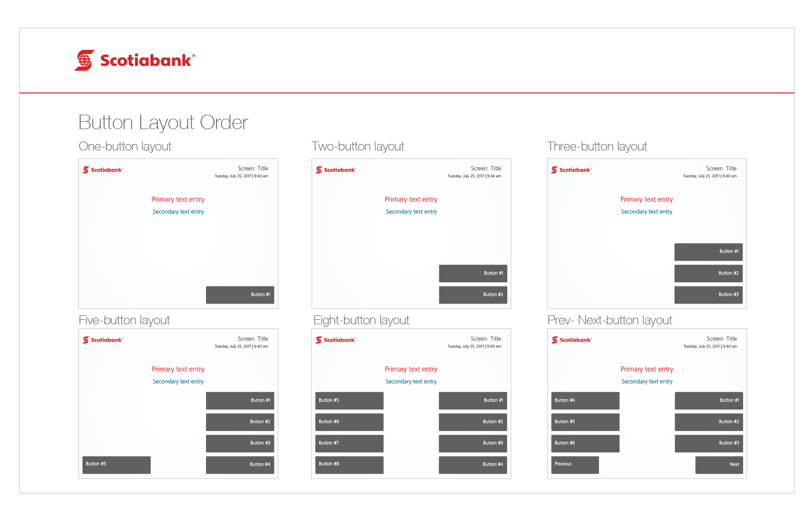
Task: Select Button #3 in the Five-button layout
Action: pos(240,443)
